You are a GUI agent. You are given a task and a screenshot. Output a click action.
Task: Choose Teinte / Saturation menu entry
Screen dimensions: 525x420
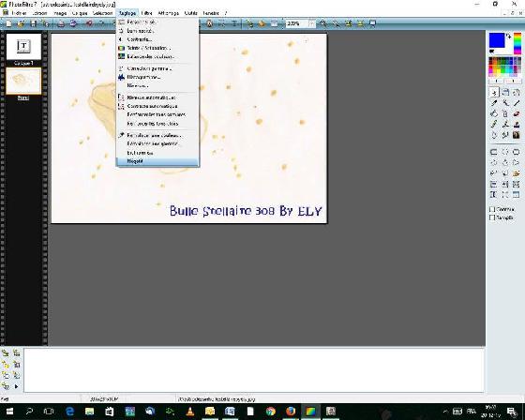(x=157, y=48)
